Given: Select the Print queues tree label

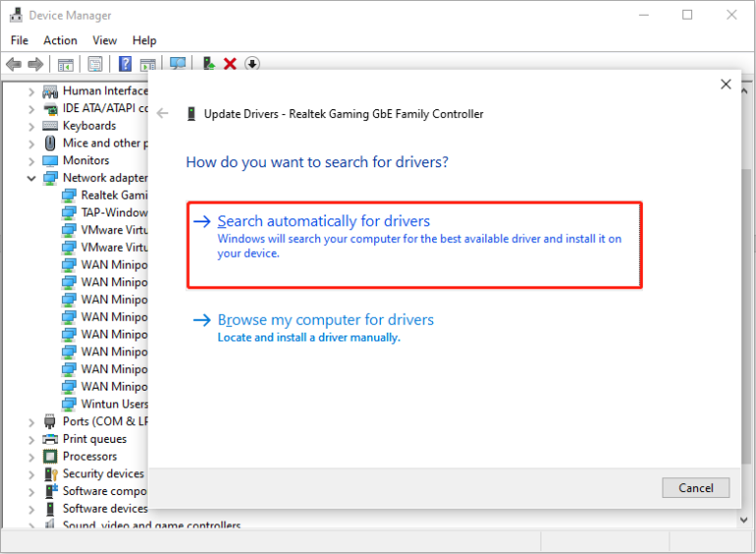Looking at the screenshot, I should [94, 439].
